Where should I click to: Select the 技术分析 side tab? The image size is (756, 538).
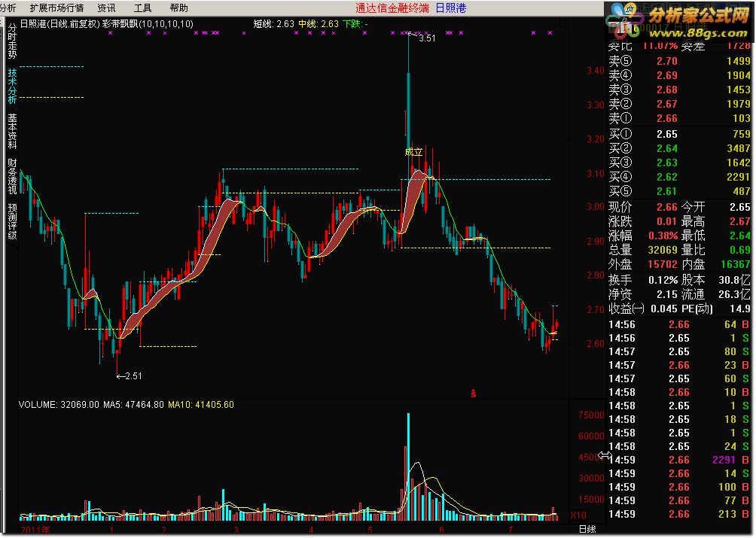point(12,86)
